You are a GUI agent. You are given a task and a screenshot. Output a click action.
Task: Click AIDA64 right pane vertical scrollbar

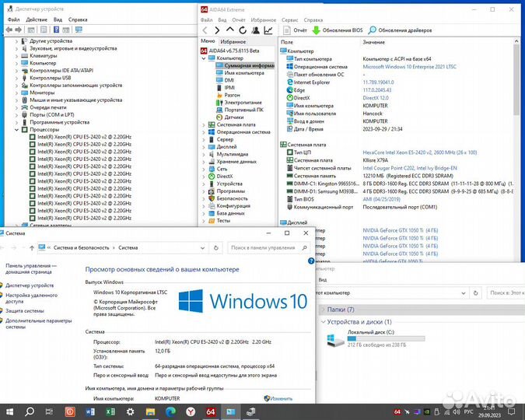[x=516, y=80]
